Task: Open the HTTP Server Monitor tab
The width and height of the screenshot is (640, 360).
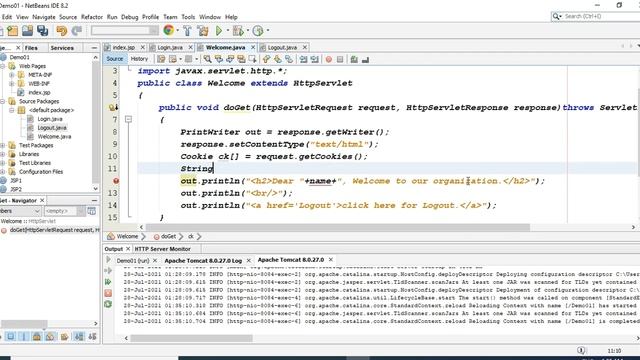Action: 162,249
